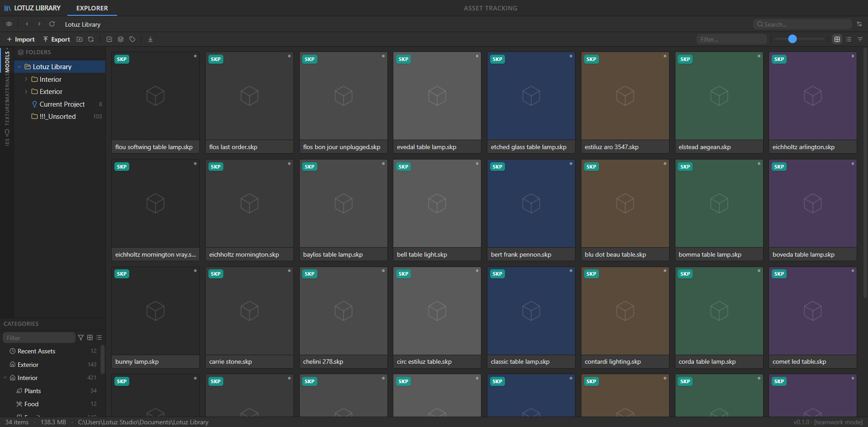Switch to list view in main toolbar
The width and height of the screenshot is (868, 427).
[x=849, y=39]
